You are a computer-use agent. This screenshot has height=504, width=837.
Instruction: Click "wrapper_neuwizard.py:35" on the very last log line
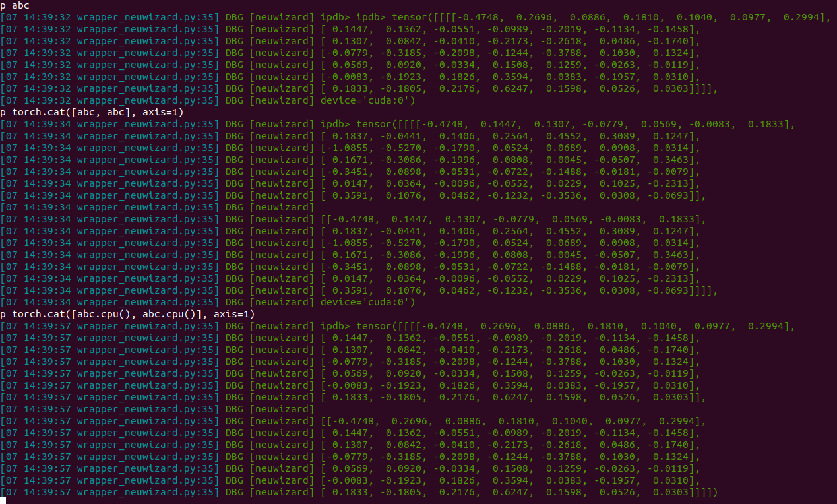147,492
